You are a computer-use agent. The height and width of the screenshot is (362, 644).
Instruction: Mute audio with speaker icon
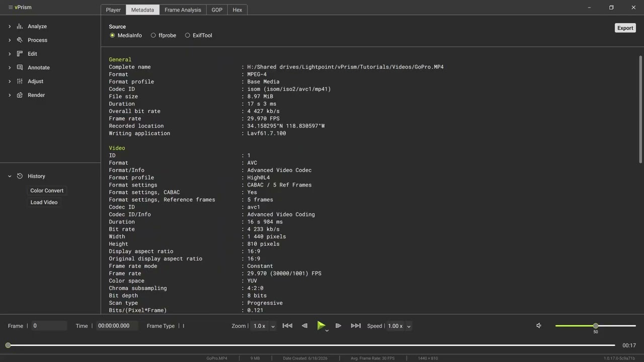click(x=539, y=326)
